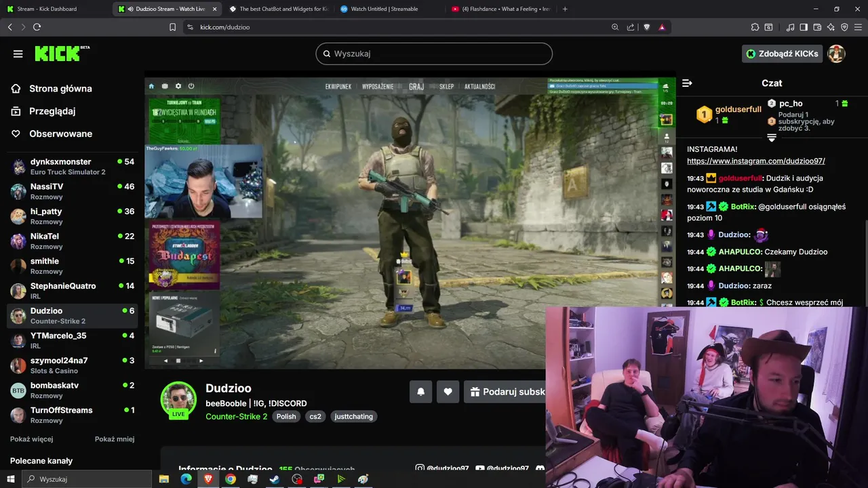
Task: View site information icon beside kick.com/dudzioo
Action: pyautogui.click(x=190, y=27)
